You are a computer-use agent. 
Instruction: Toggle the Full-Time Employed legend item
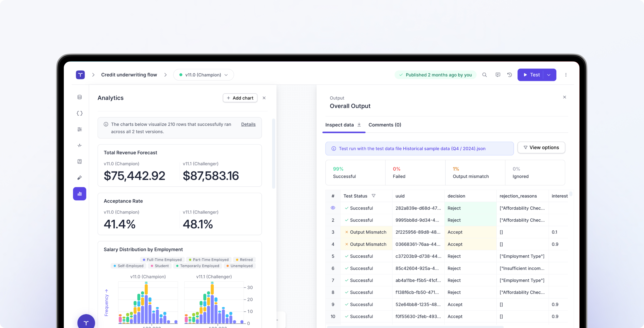pyautogui.click(x=162, y=260)
